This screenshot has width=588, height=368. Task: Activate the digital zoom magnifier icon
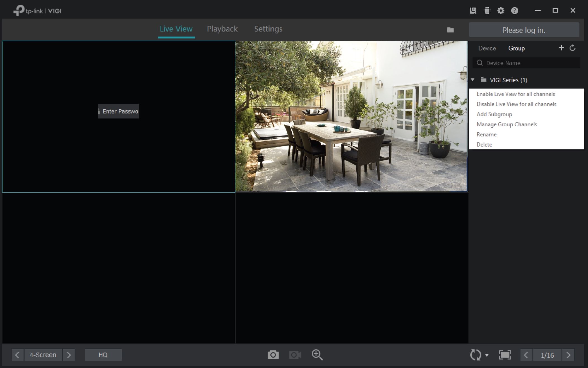[317, 355]
